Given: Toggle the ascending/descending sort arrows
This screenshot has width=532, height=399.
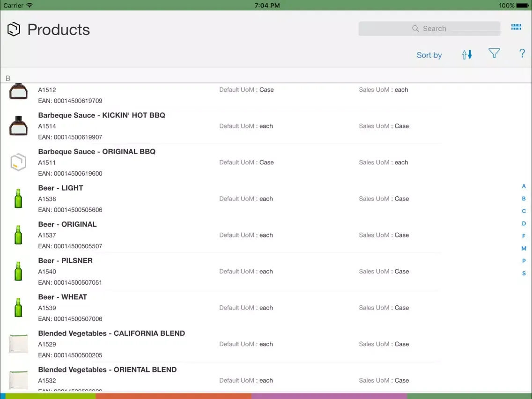Looking at the screenshot, I should click(467, 55).
